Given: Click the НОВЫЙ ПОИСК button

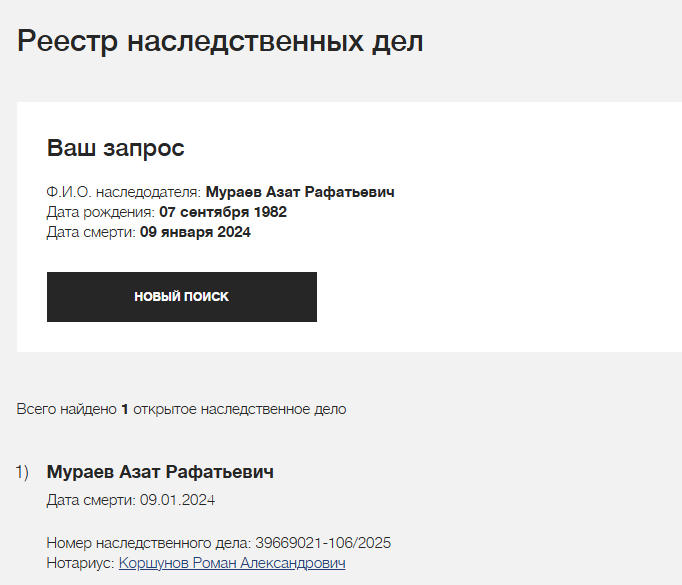Looking at the screenshot, I should click(182, 297).
